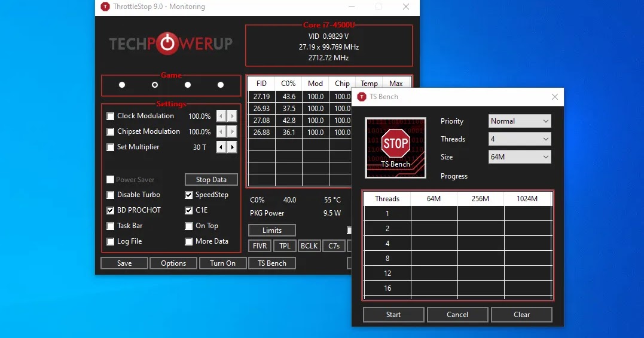
Task: Click Cancel in TS Bench
Action: (457, 315)
